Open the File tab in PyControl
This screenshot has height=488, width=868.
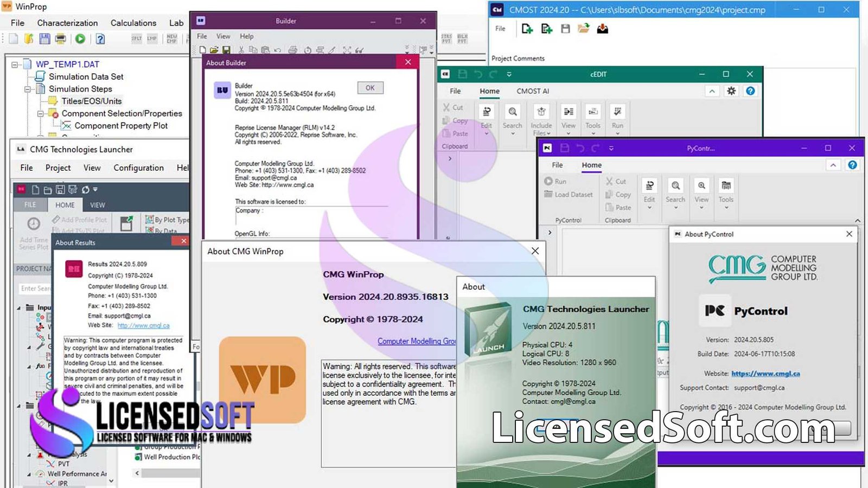click(557, 165)
